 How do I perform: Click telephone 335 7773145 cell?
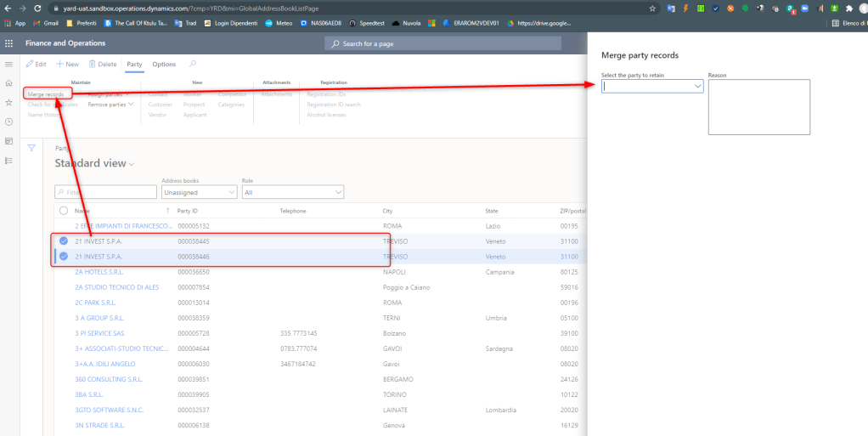pos(299,333)
